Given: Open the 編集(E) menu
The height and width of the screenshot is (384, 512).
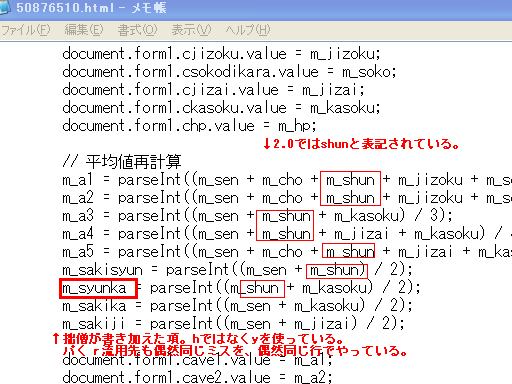Looking at the screenshot, I should [x=84, y=30].
